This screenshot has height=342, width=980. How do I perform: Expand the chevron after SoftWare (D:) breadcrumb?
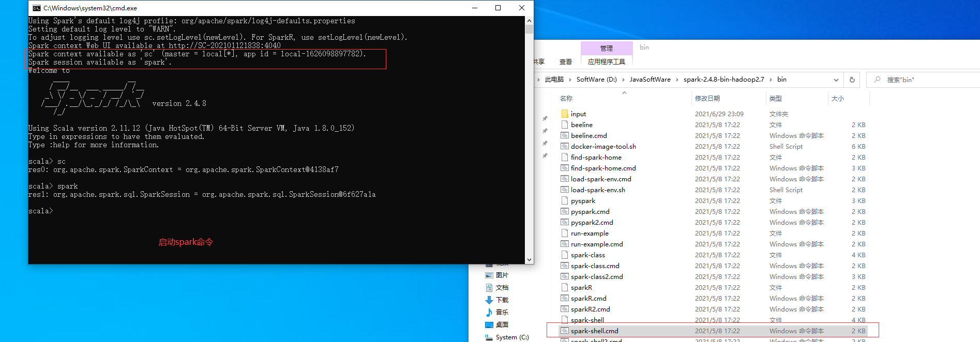(623, 80)
